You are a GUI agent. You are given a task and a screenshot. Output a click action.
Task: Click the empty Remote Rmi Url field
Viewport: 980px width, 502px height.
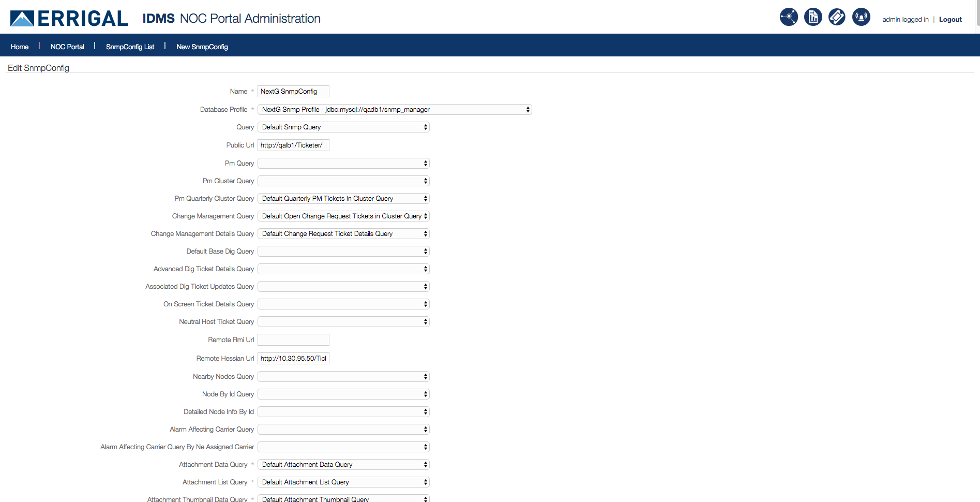pyautogui.click(x=293, y=340)
